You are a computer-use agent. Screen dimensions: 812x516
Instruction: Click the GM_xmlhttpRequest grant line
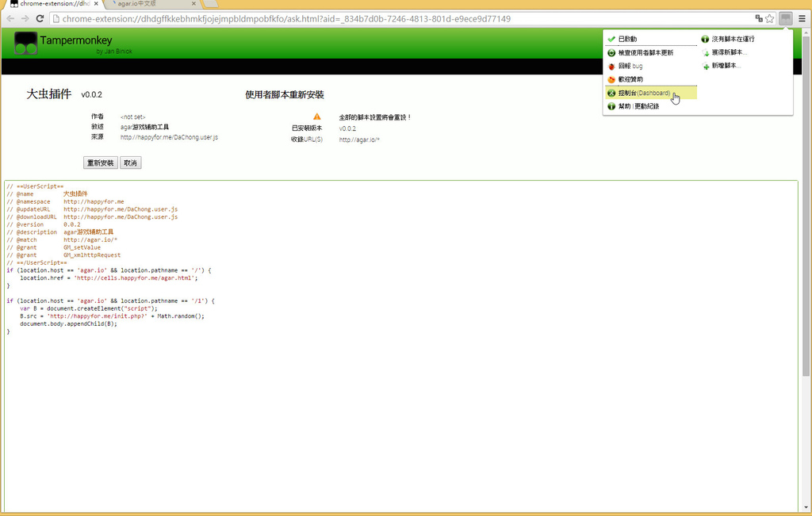tap(63, 255)
